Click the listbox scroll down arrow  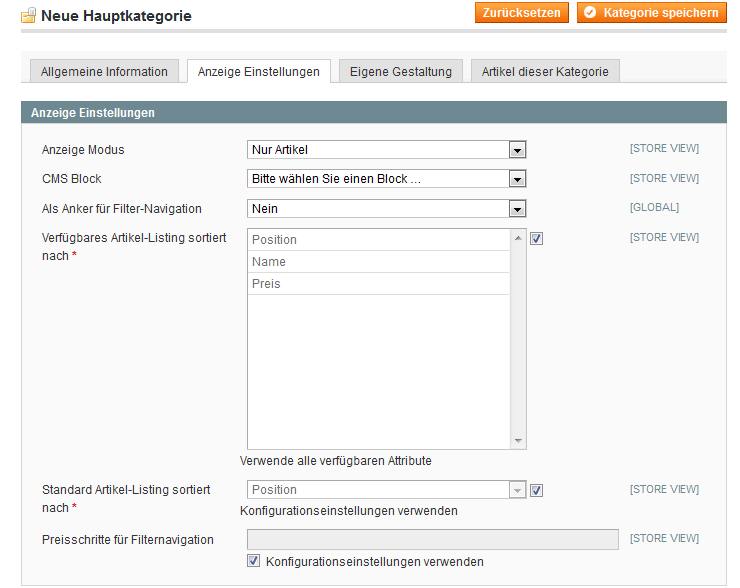[x=518, y=440]
